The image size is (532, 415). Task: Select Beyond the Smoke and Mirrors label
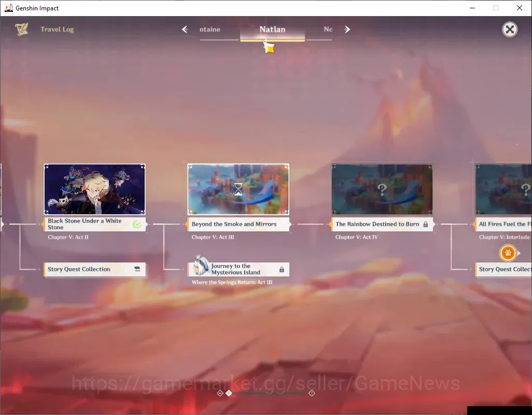point(238,224)
